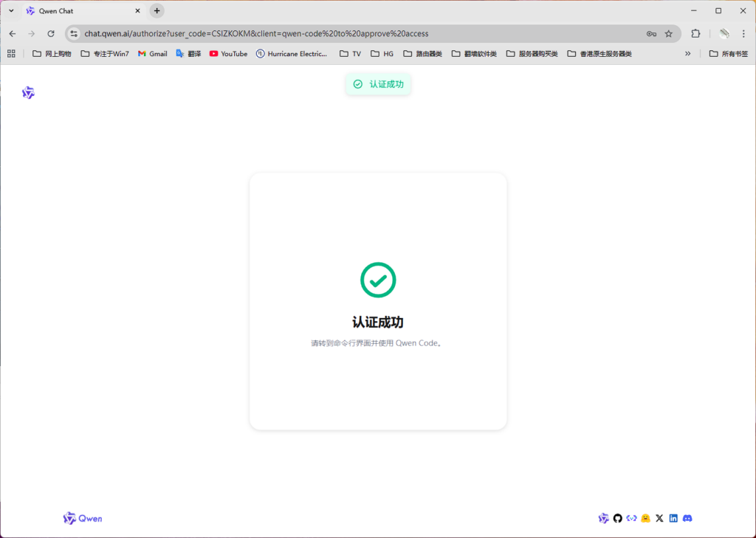Expand the tab search dropdown arrow
Screen dimensions: 756x538
[11, 11]
